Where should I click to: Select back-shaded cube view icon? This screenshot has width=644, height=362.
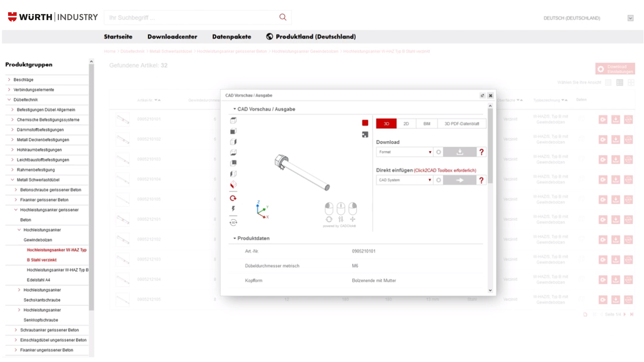click(x=233, y=163)
